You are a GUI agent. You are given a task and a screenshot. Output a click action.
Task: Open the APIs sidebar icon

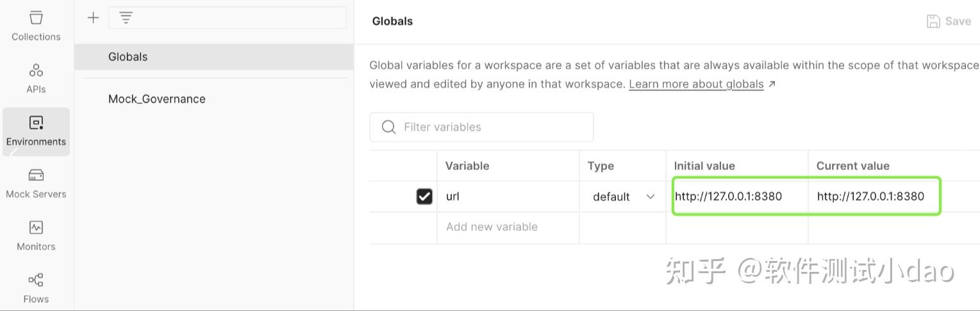(36, 71)
